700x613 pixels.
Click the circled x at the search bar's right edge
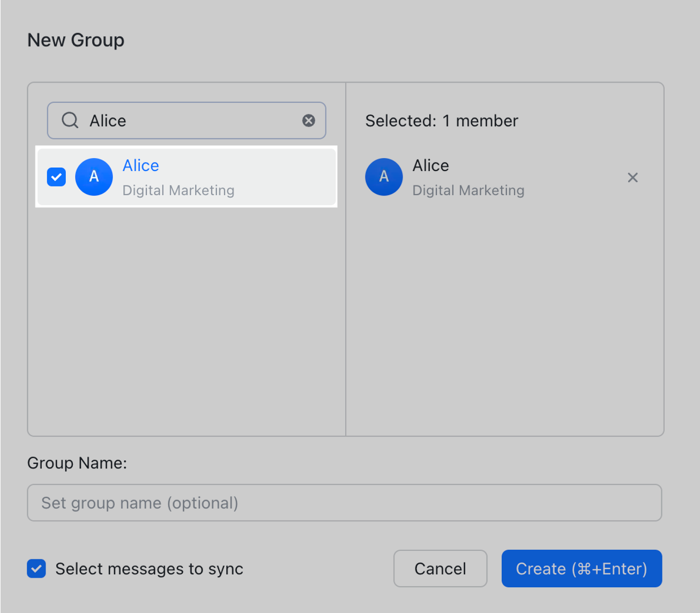pos(309,121)
